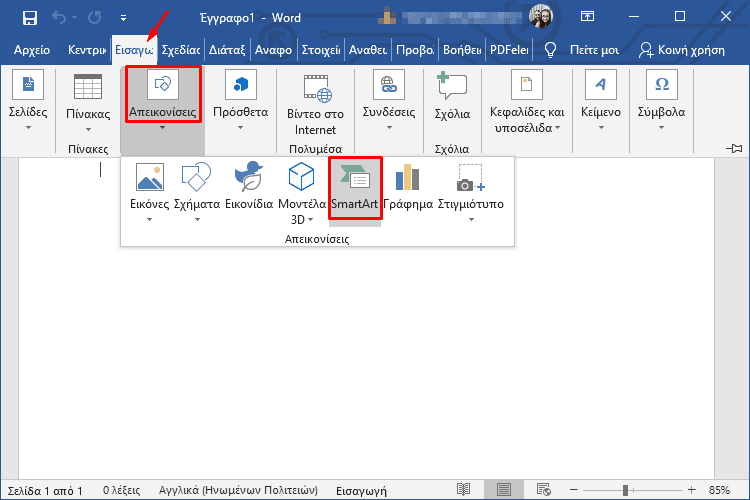This screenshot has height=500, width=750.
Task: Switch to the Κεντρική tab
Action: click(x=87, y=50)
